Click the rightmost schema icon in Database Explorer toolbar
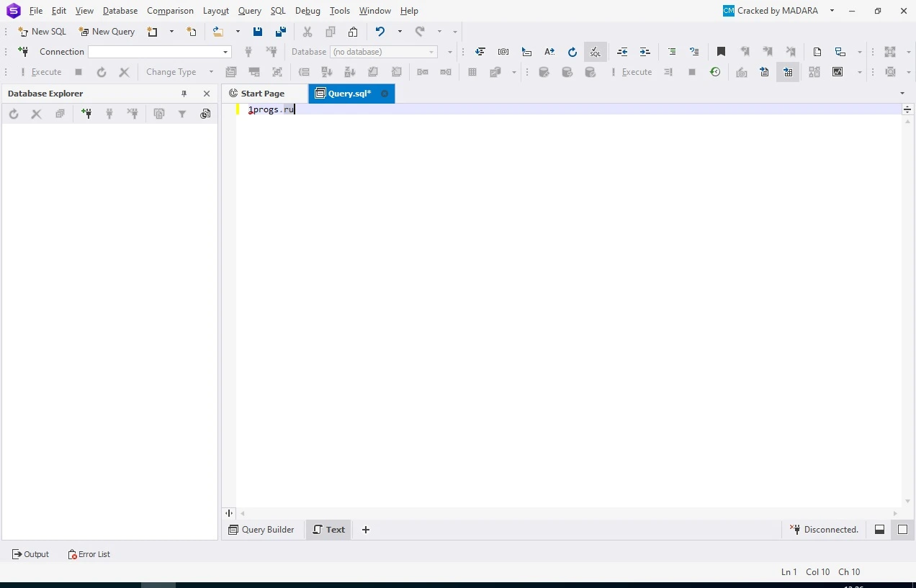This screenshot has width=916, height=588. coord(205,114)
